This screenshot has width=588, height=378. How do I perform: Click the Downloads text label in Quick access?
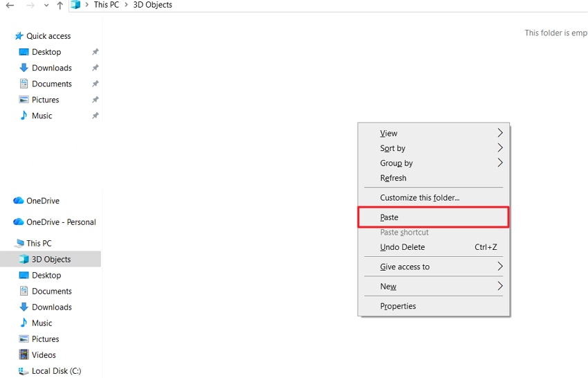(x=52, y=68)
